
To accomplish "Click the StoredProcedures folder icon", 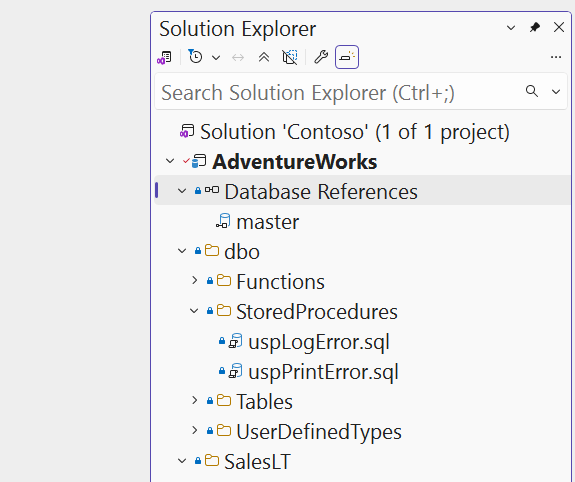I will pyautogui.click(x=224, y=311).
